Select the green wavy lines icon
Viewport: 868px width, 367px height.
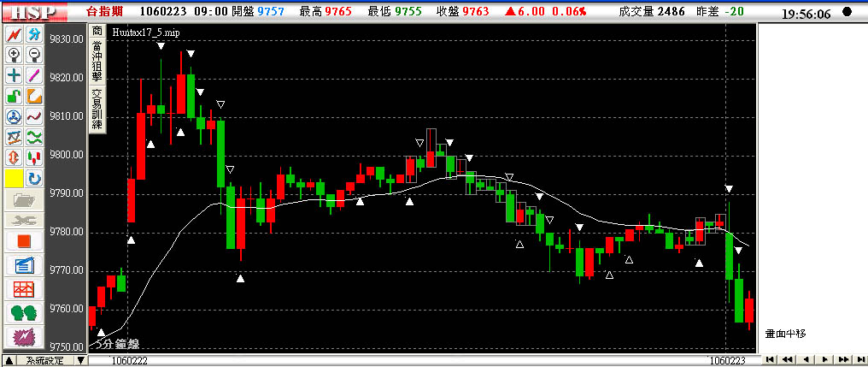[x=34, y=137]
